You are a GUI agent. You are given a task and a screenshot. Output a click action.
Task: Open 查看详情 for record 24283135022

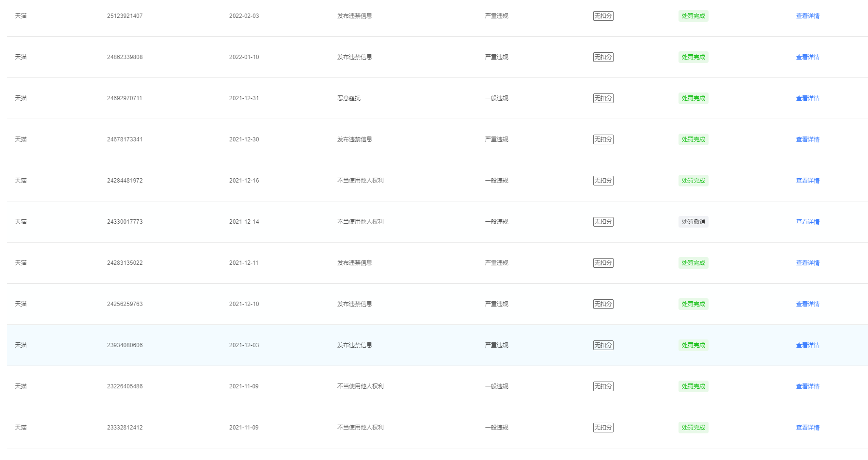coord(807,263)
